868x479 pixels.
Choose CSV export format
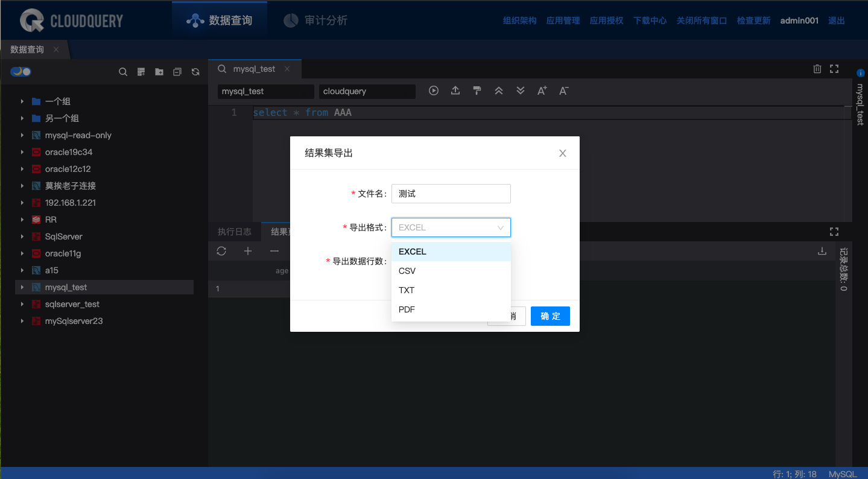pyautogui.click(x=451, y=271)
